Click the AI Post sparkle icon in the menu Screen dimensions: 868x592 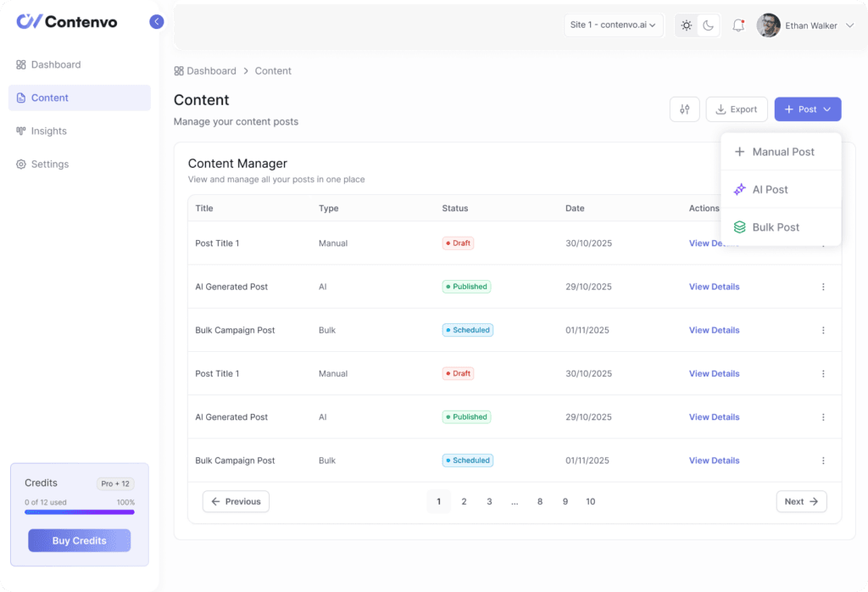click(738, 189)
